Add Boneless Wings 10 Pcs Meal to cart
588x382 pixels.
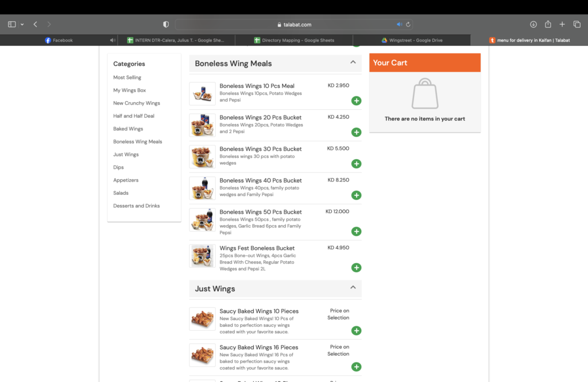pyautogui.click(x=356, y=101)
